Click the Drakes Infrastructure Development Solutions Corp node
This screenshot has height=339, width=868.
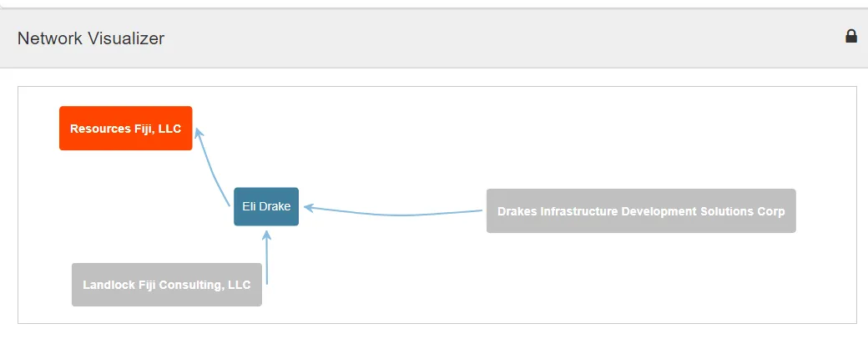click(640, 211)
